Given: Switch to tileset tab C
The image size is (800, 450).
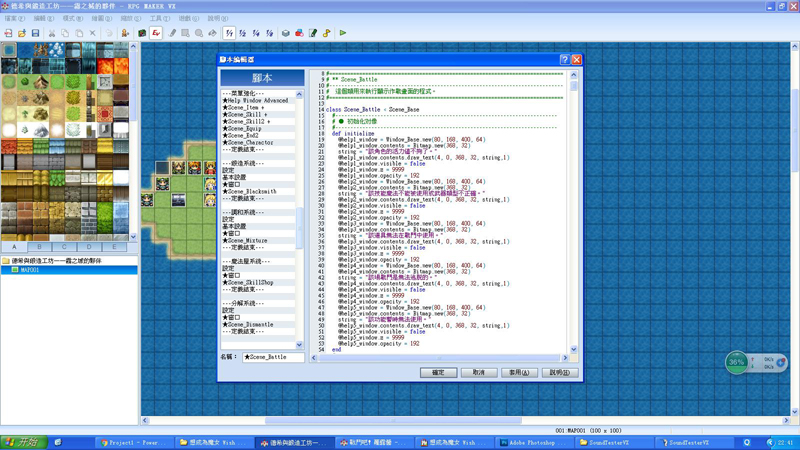Looking at the screenshot, I should click(64, 247).
